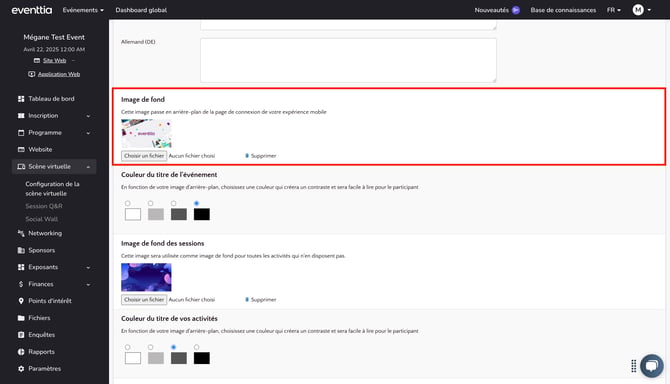Select light gray radio for activities title color

tap(150, 347)
